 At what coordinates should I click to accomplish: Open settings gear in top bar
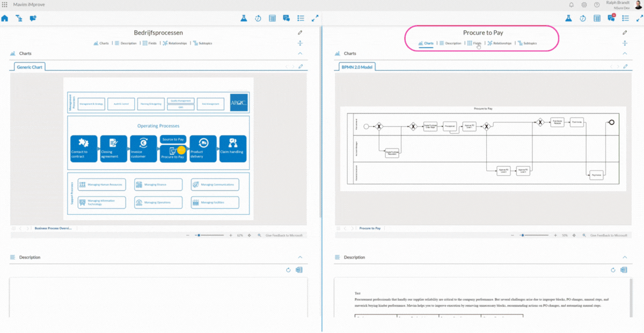584,5
